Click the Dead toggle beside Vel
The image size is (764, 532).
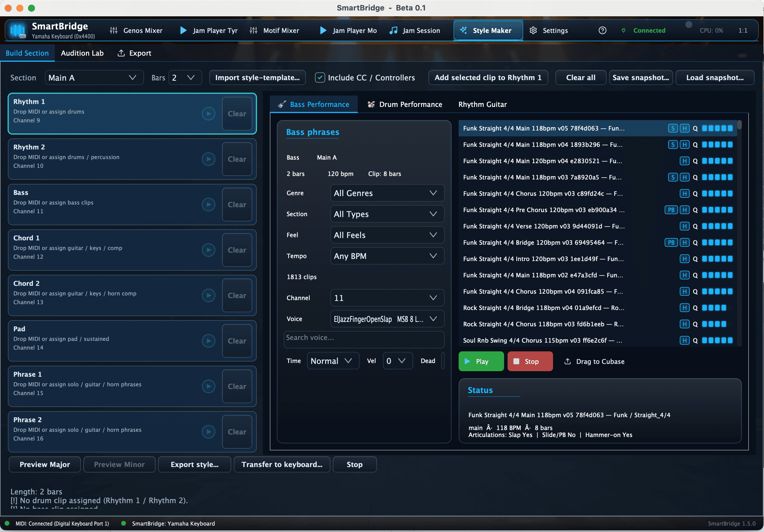tap(443, 361)
